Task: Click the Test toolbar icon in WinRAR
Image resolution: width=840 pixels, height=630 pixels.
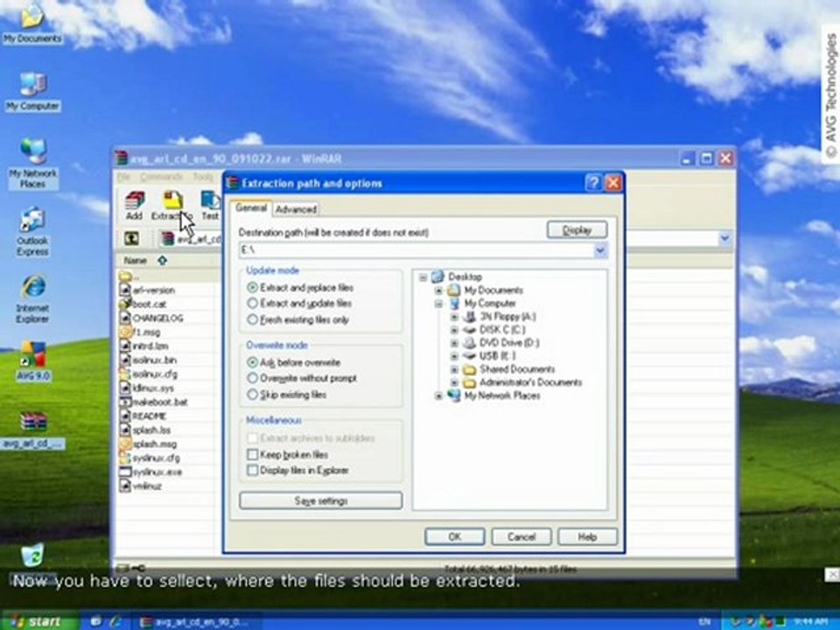Action: (x=210, y=206)
